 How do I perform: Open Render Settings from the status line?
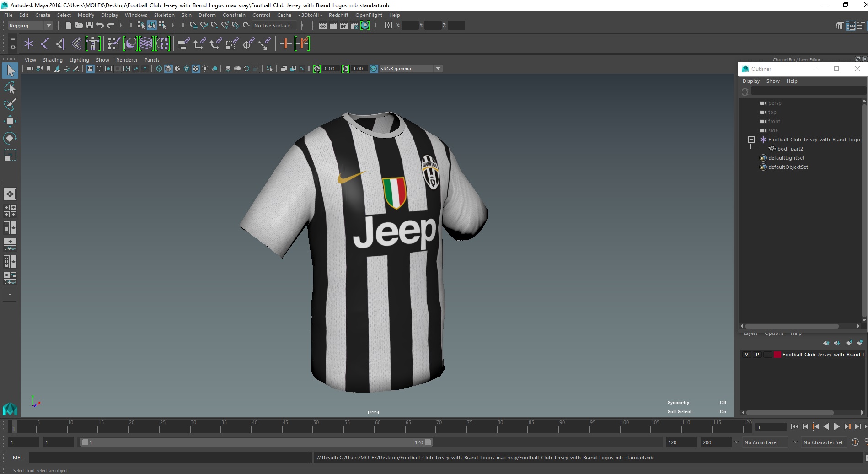(354, 26)
